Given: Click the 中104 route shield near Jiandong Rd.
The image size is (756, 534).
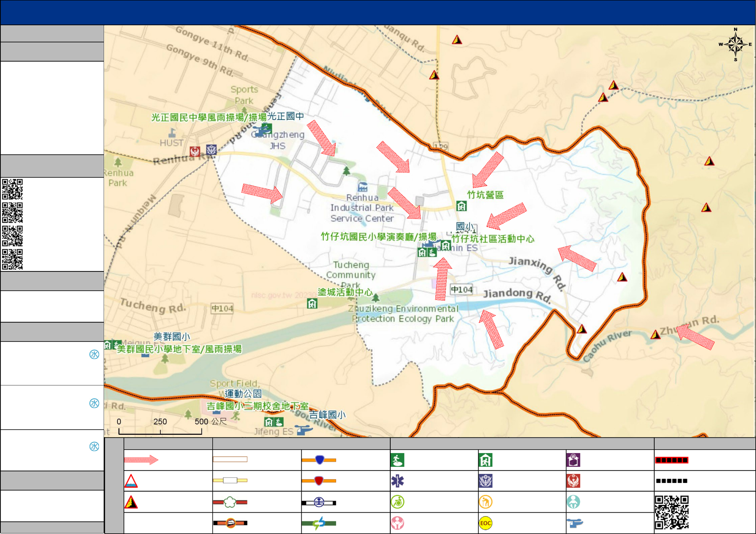Looking at the screenshot, I should click(461, 289).
